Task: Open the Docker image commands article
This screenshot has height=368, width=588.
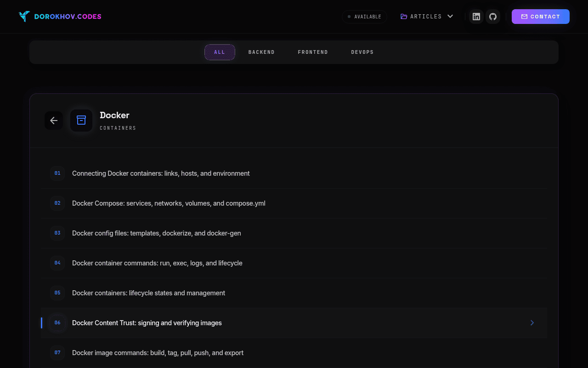Action: tap(294, 353)
